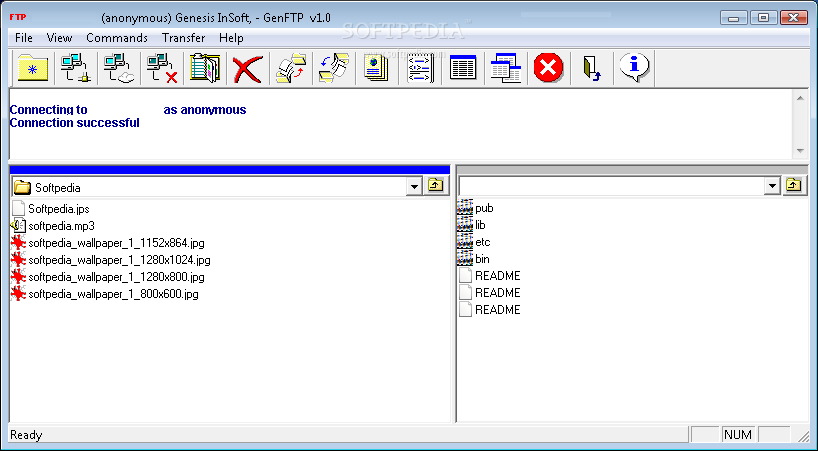This screenshot has height=451, width=818.
Task: Click the cascaded tables view icon
Action: (505, 68)
